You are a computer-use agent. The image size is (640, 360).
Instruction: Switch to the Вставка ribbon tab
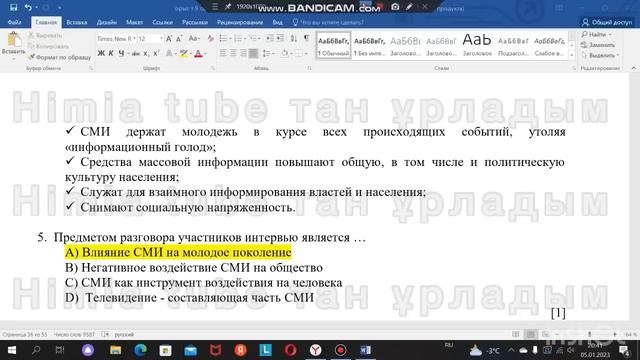77,22
